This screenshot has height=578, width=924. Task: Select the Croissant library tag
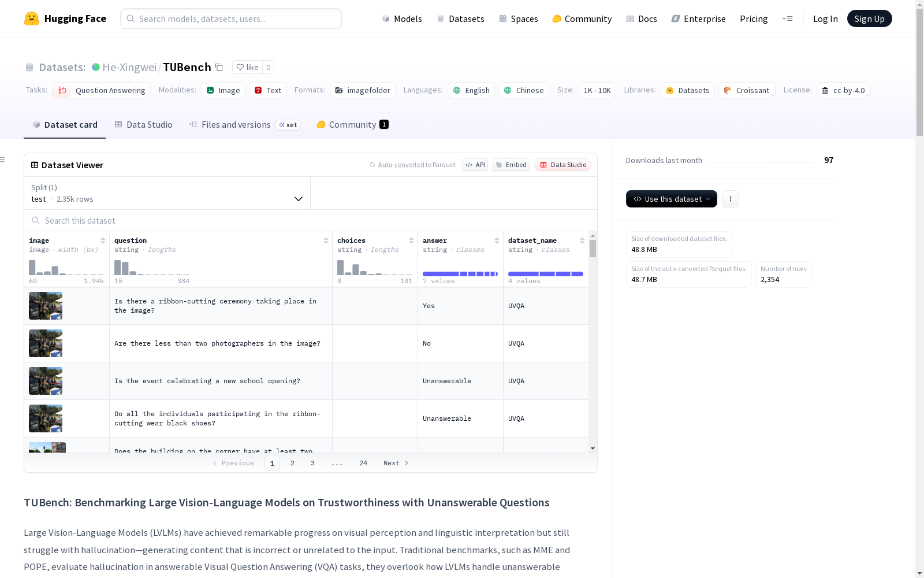(747, 90)
